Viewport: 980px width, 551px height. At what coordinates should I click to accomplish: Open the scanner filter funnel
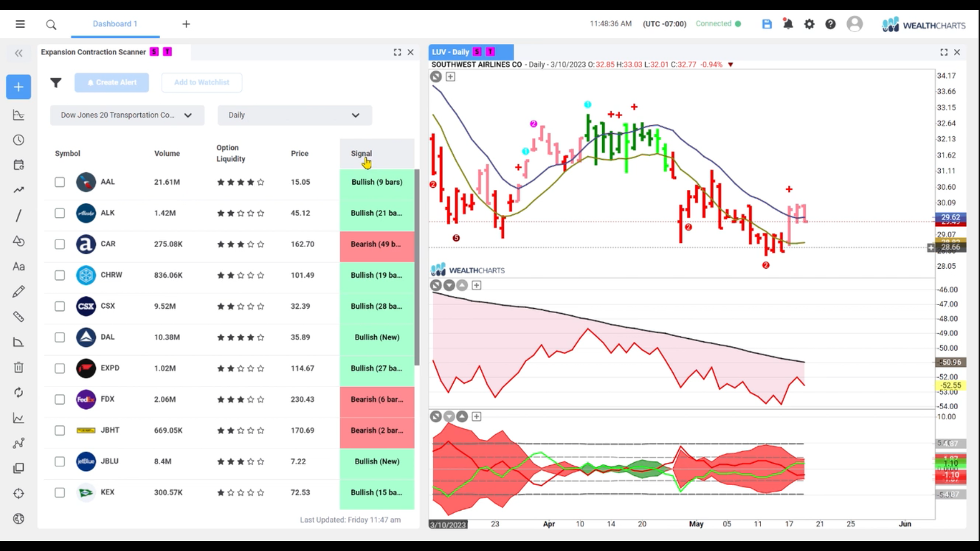coord(56,83)
